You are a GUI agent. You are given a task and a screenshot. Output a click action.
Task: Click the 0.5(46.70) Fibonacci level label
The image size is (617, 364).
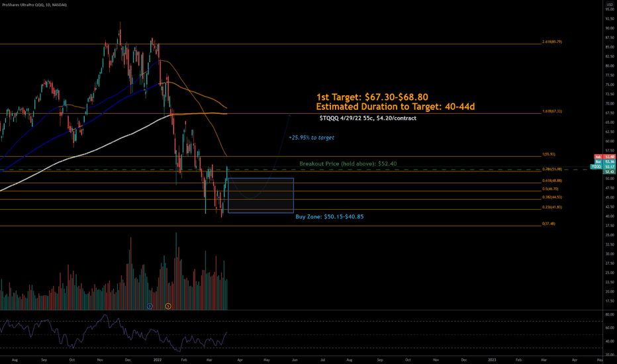550,189
